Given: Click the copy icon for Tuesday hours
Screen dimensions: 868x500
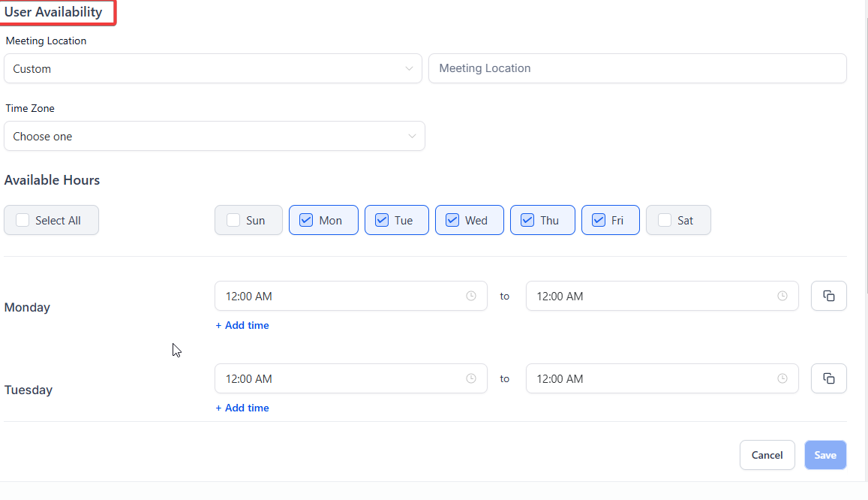Looking at the screenshot, I should click(x=828, y=378).
